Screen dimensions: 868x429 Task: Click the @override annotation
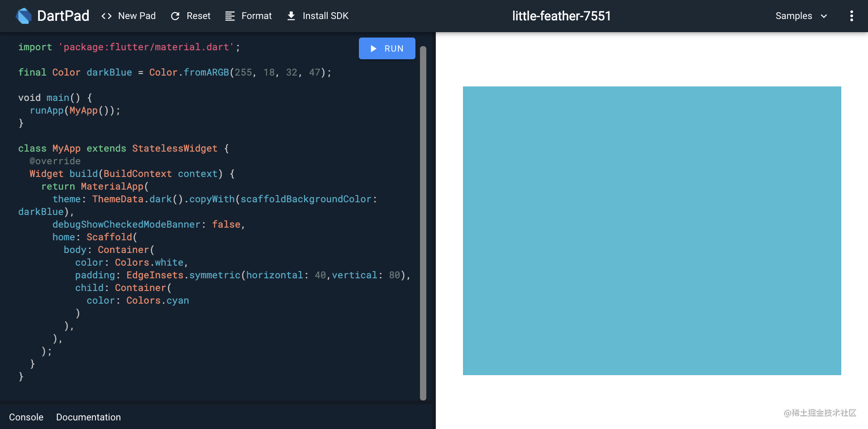point(55,161)
